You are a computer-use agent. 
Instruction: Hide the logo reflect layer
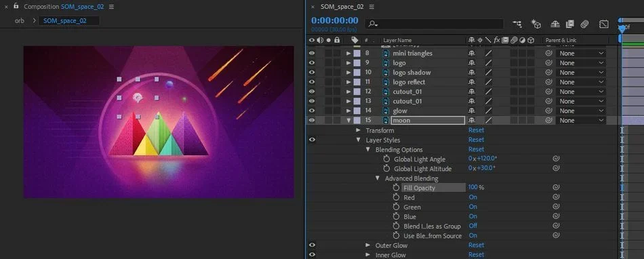coord(312,82)
